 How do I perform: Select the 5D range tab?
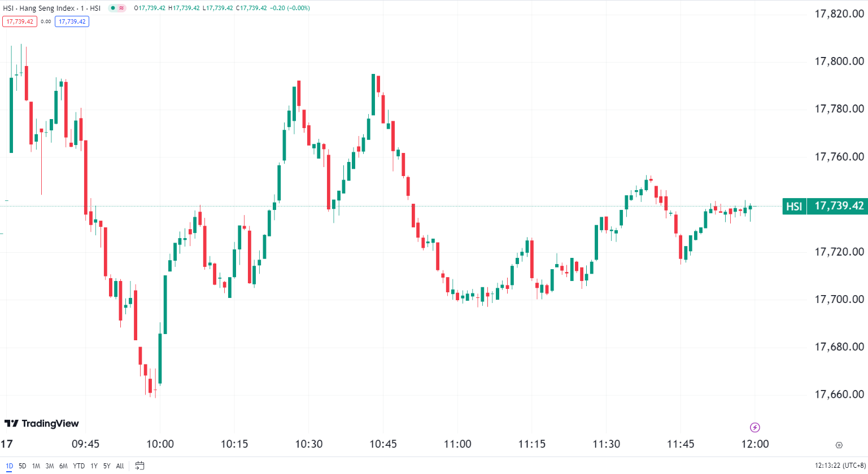pyautogui.click(x=22, y=466)
